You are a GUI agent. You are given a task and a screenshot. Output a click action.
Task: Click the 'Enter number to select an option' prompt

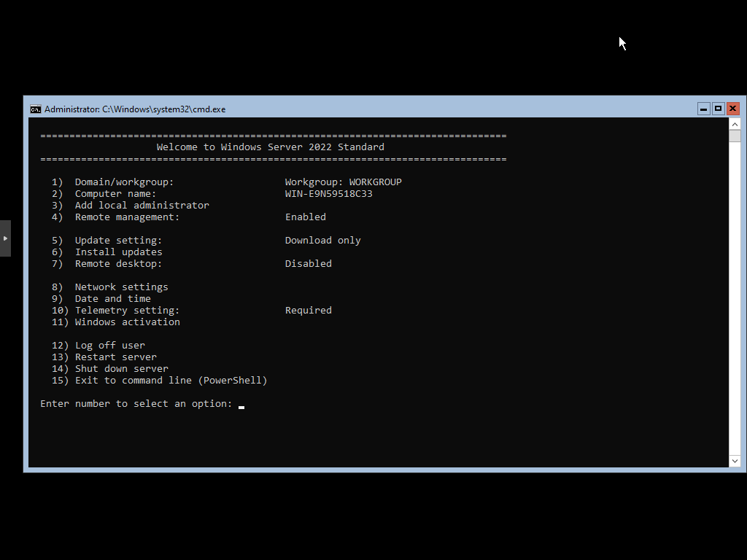tap(136, 404)
